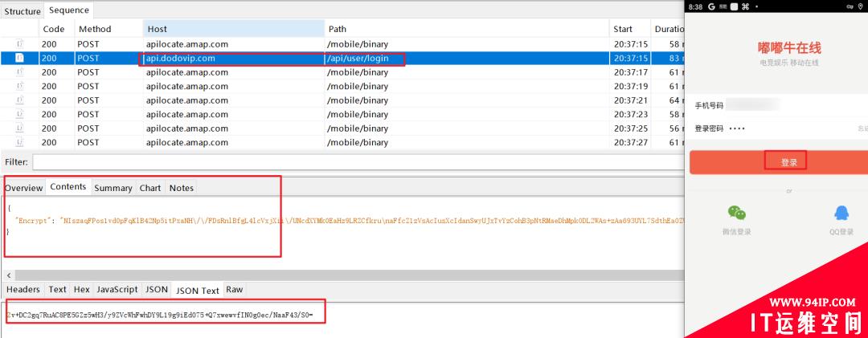Click document icon of the 20:37:25 request
The image size is (868, 338).
[x=20, y=128]
